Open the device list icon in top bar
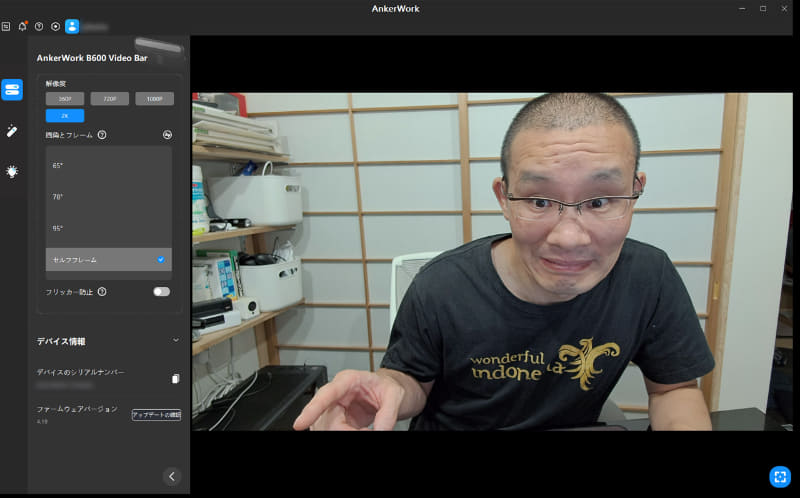800x498 pixels. tap(6, 27)
